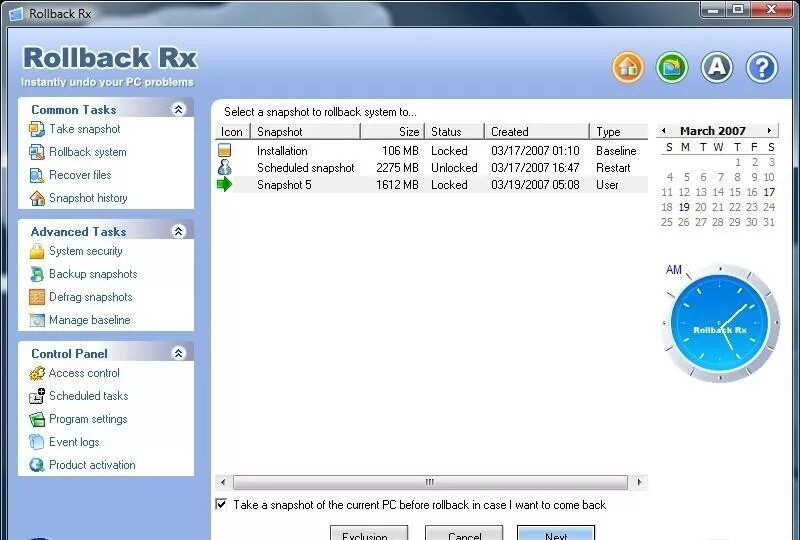Click the Recover files magnifier icon

37,175
